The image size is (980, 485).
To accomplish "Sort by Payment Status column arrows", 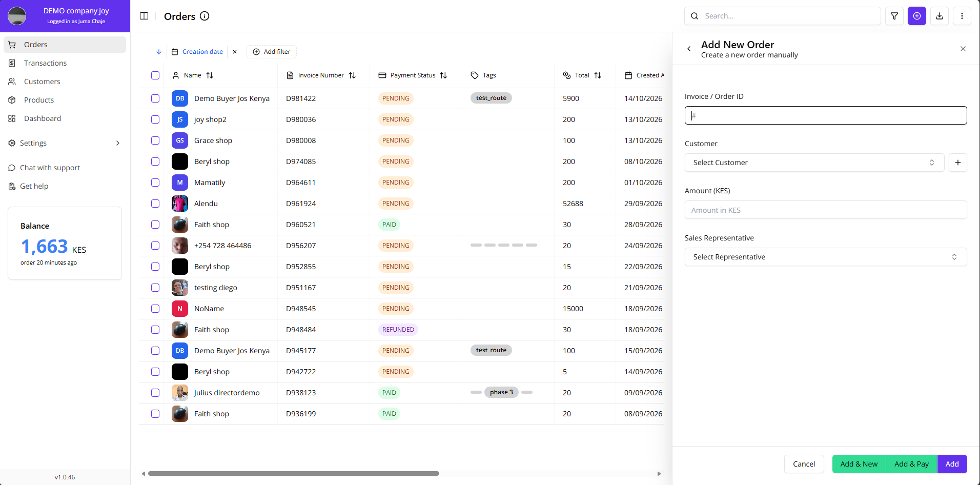I will pyautogui.click(x=443, y=75).
